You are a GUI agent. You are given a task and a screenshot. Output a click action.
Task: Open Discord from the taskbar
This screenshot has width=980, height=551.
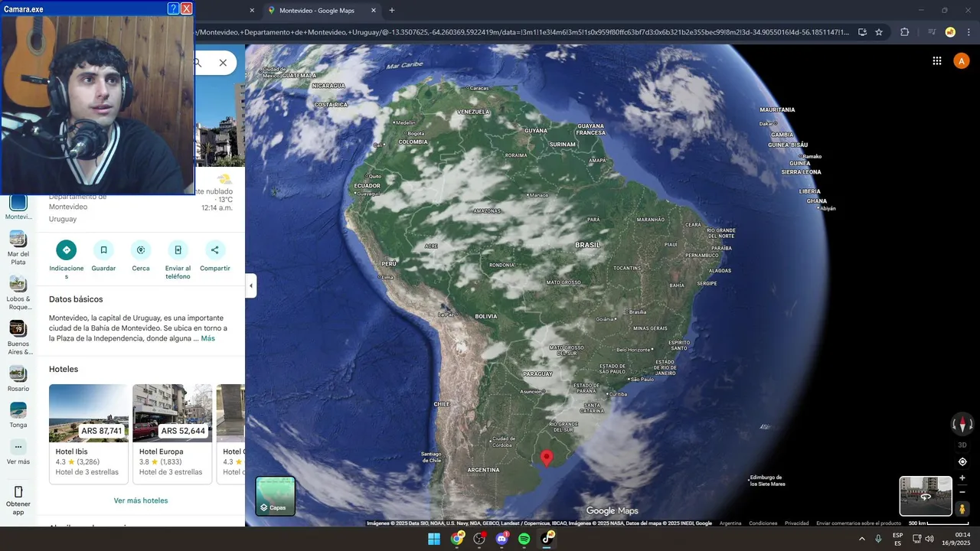pyautogui.click(x=502, y=539)
